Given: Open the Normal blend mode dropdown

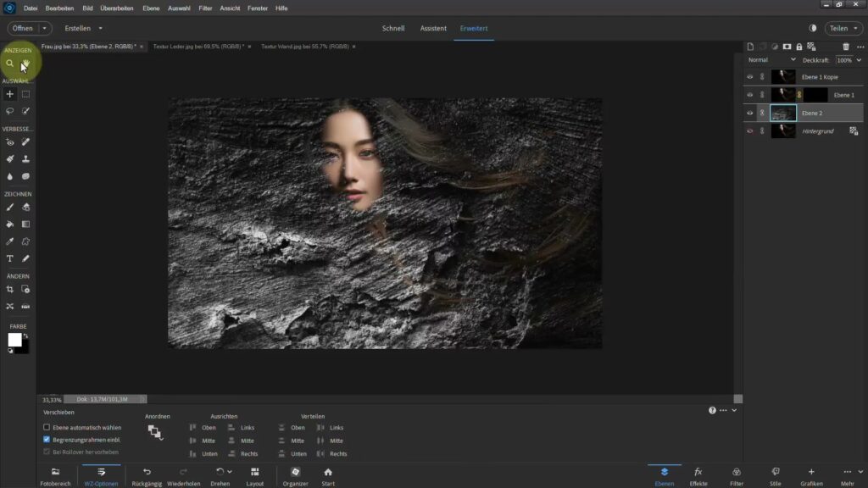Looking at the screenshot, I should tap(771, 60).
